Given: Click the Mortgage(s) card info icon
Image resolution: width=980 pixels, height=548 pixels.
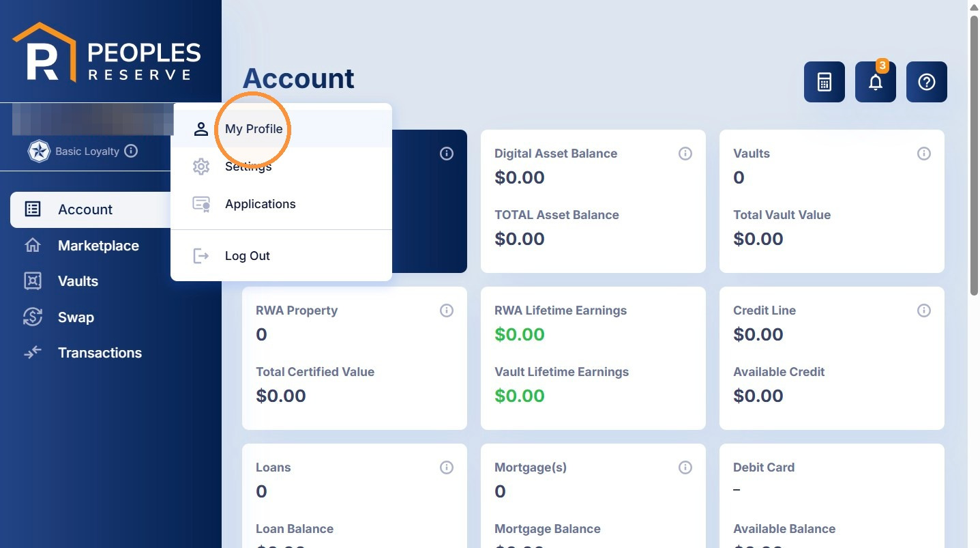Looking at the screenshot, I should [685, 467].
